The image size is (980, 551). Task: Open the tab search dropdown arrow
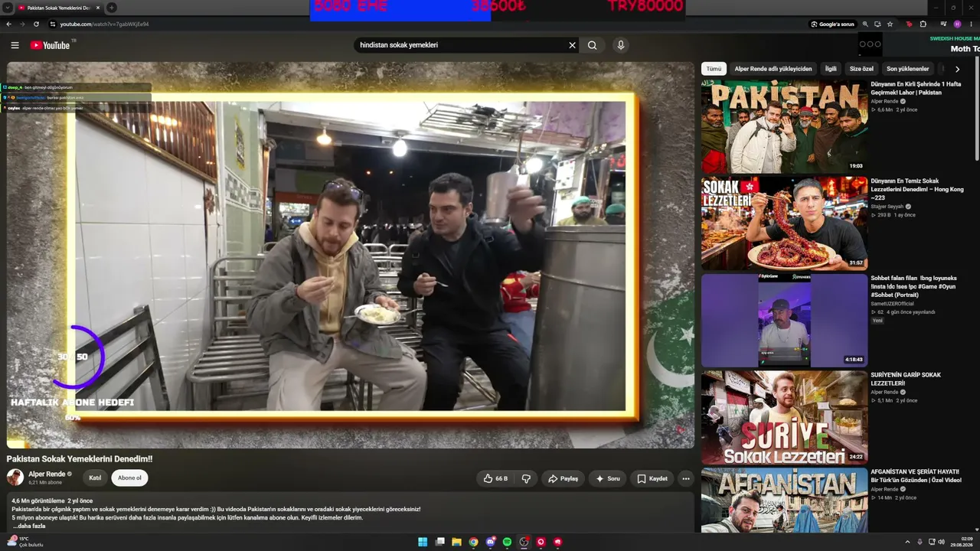point(7,8)
